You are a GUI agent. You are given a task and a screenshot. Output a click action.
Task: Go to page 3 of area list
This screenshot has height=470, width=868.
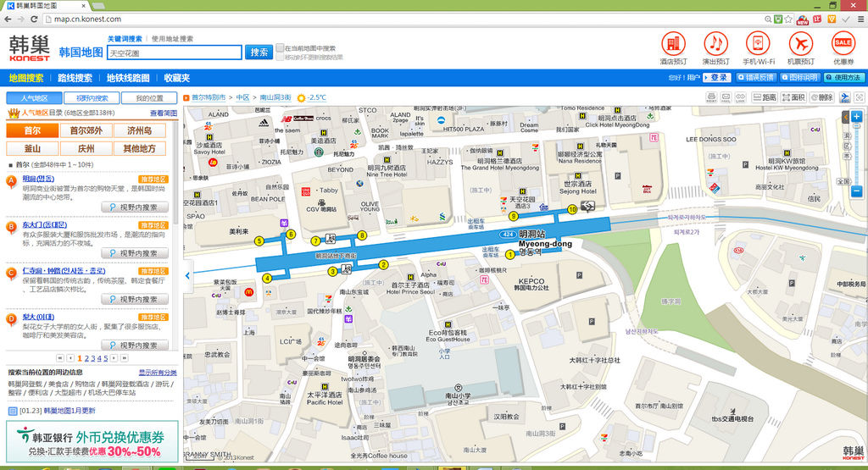[x=93, y=358]
